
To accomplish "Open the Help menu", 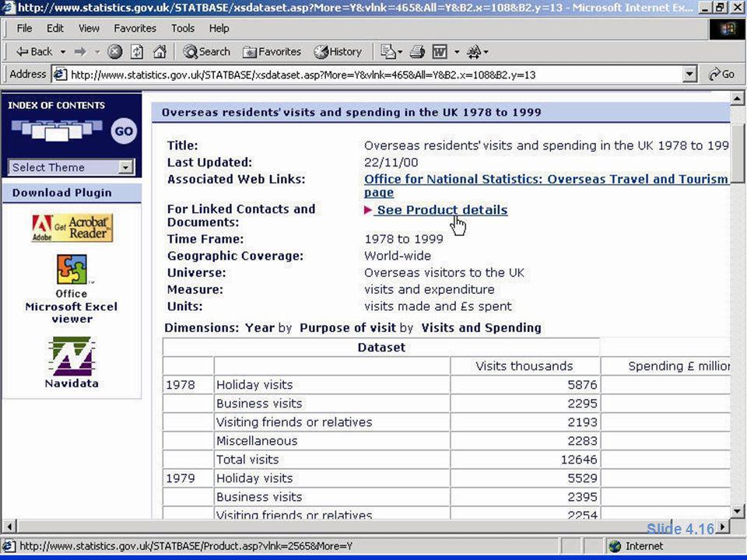I will coord(219,29).
